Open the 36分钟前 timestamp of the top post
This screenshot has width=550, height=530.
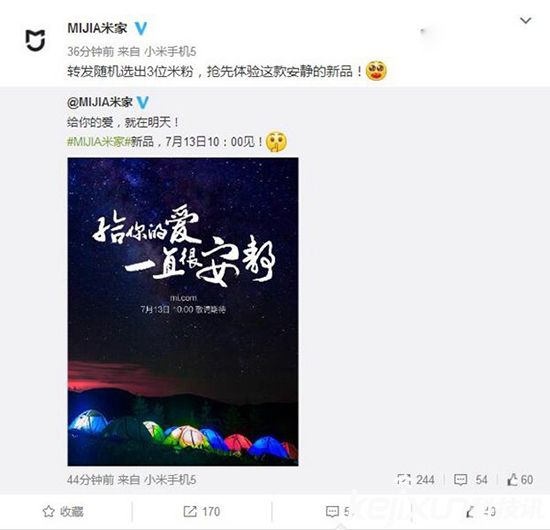(90, 52)
